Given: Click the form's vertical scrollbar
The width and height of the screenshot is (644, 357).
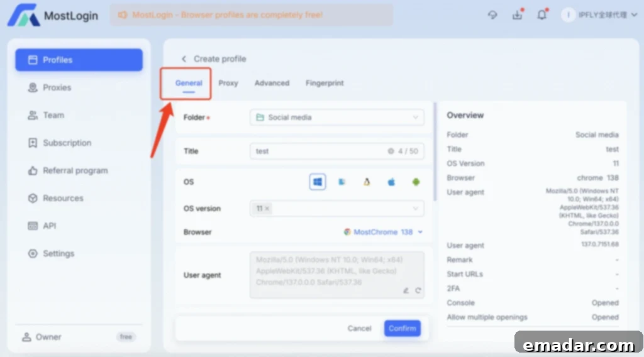Looking at the screenshot, I should (x=435, y=152).
